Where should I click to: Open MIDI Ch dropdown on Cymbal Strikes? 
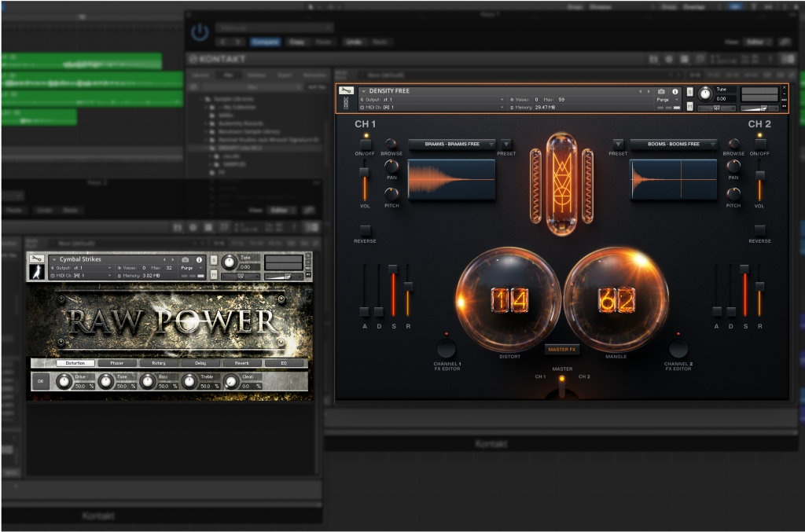pyautogui.click(x=81, y=276)
